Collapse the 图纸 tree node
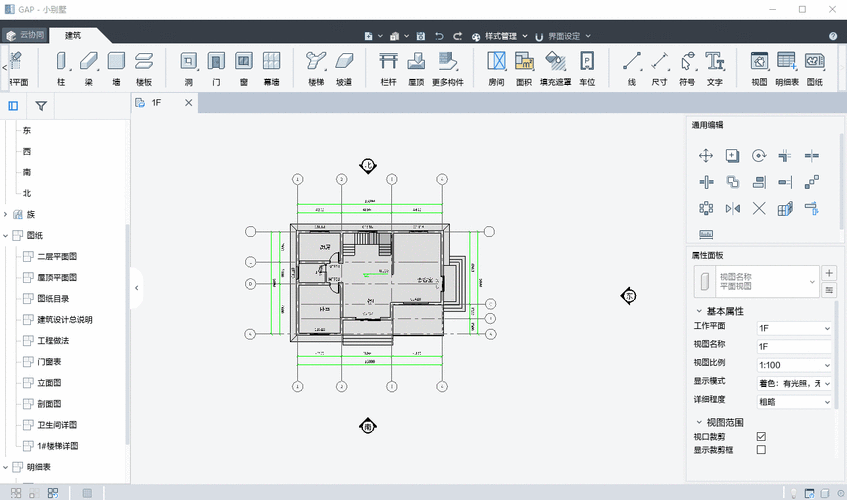The height and width of the screenshot is (500, 847). pos(6,235)
